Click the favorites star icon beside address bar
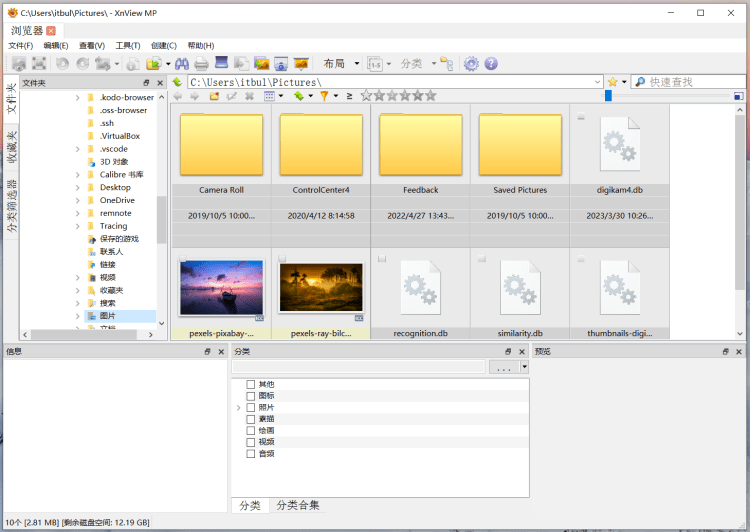Viewport: 750px width, 532px height. (x=612, y=82)
